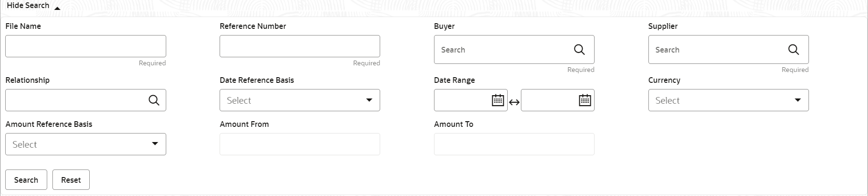Viewport: 868px width, 196px height.
Task: Click the Date Range end date field
Action: [549, 100]
